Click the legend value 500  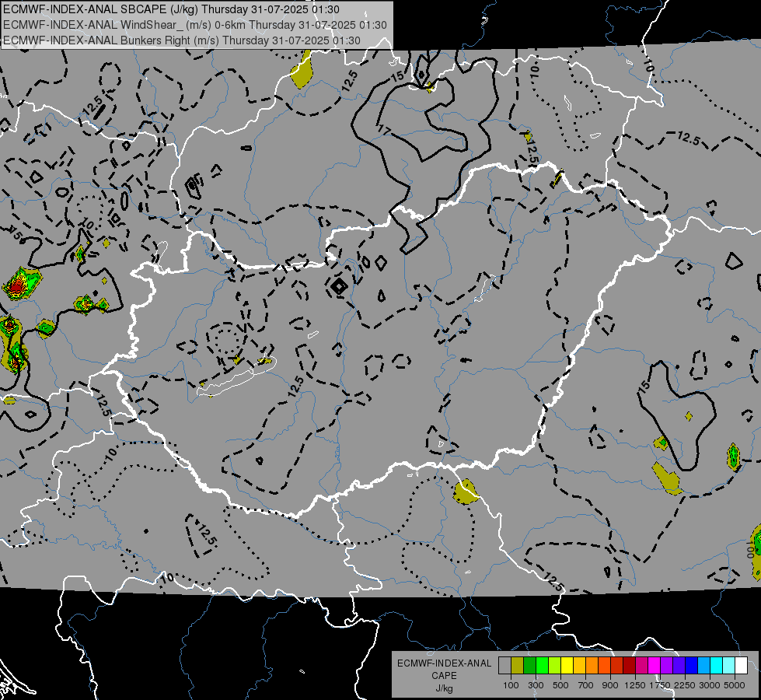click(x=560, y=685)
